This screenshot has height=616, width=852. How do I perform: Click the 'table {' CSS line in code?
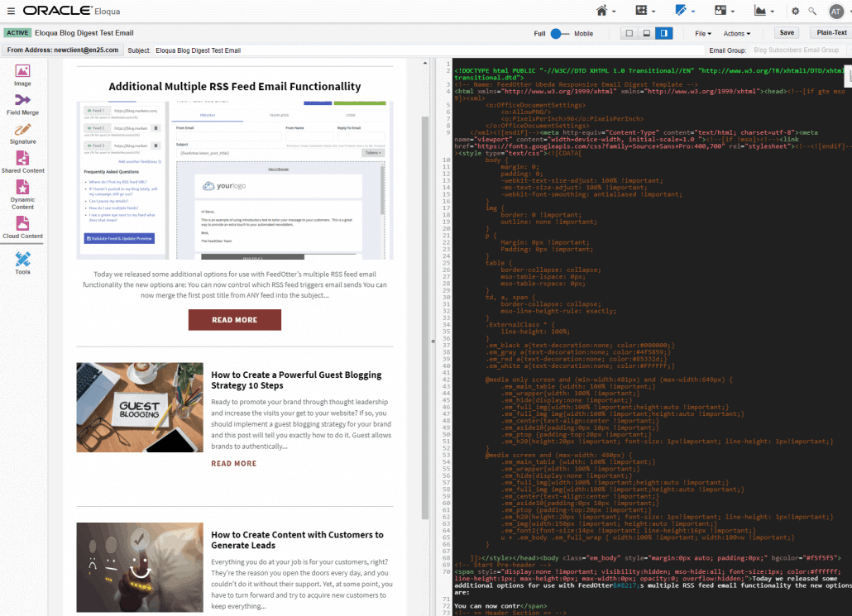point(498,263)
